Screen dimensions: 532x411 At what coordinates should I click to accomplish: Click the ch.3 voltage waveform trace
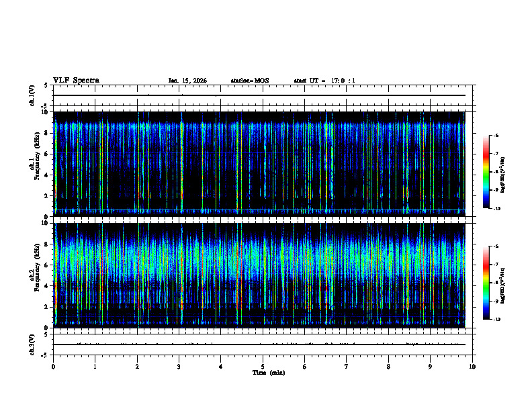(259, 345)
